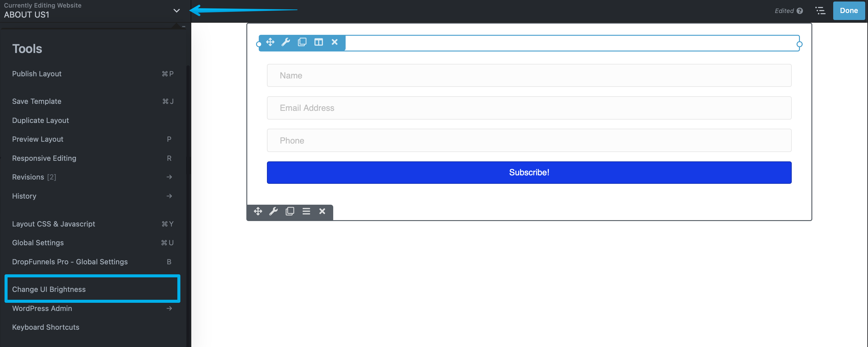
Task: Open DropFunnels Pro - Global Settings
Action: [93, 262]
